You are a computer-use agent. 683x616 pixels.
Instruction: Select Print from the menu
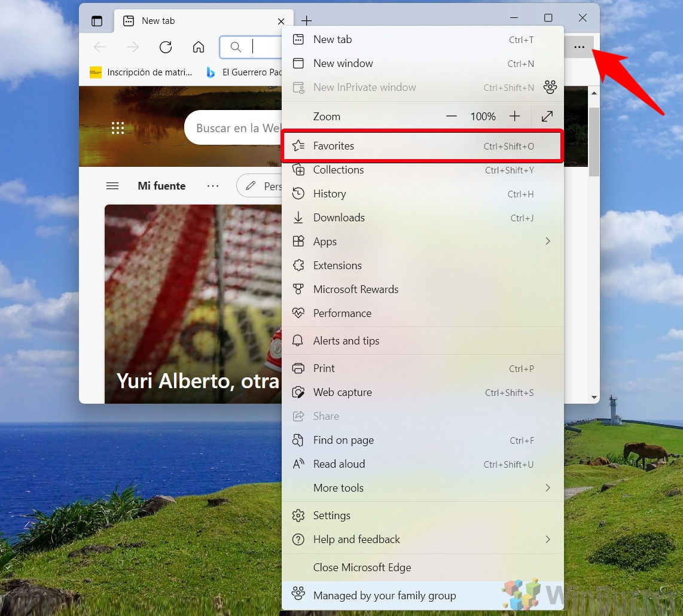point(422,368)
